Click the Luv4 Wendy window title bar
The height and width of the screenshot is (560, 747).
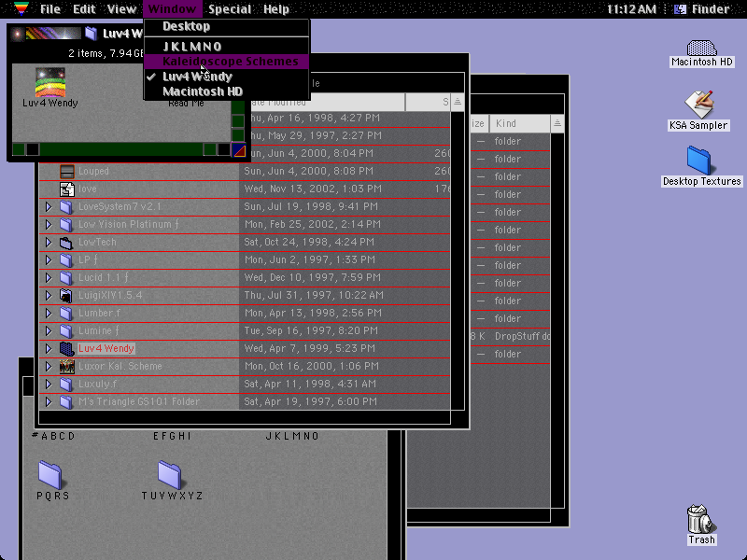coord(77,34)
